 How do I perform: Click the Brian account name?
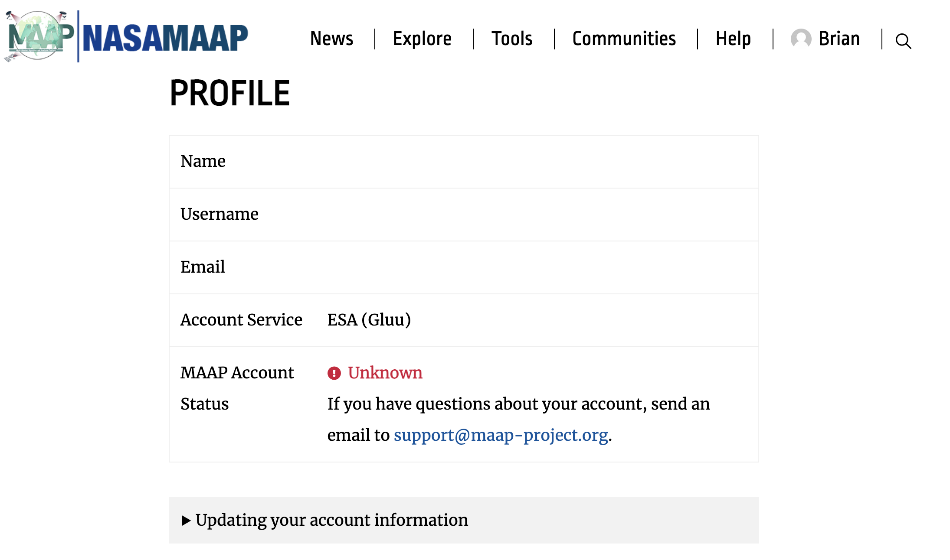tap(839, 39)
